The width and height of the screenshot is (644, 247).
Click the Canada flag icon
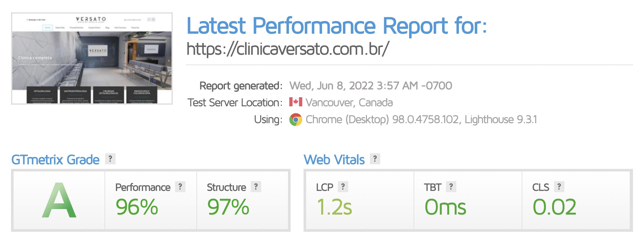[x=295, y=102]
